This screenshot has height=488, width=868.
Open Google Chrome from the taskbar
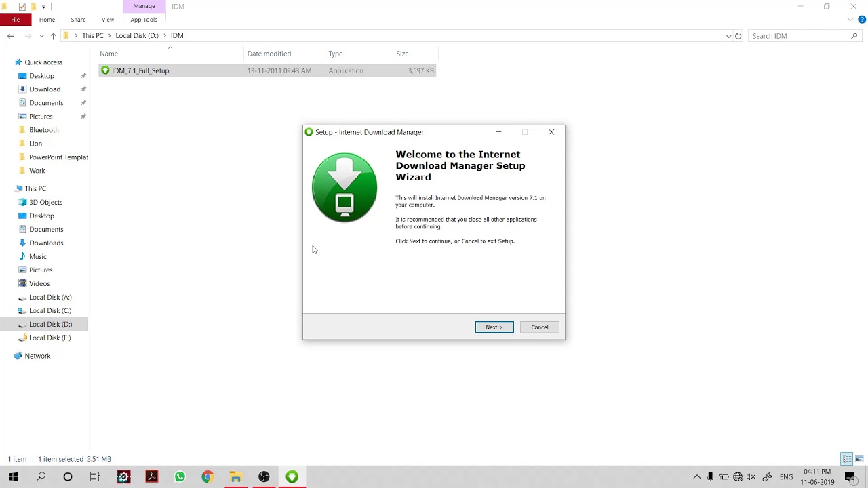[208, 477]
